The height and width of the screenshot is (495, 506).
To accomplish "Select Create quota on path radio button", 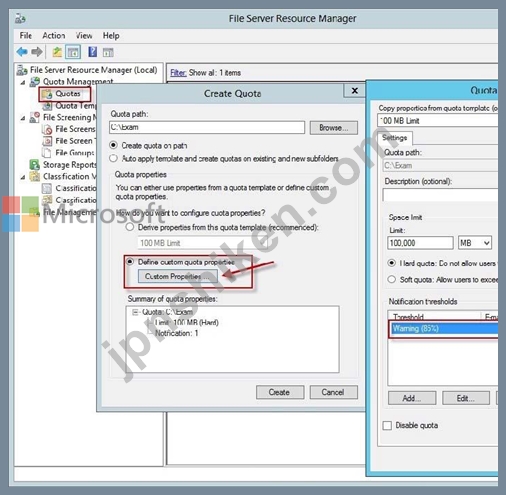I will click(114, 145).
